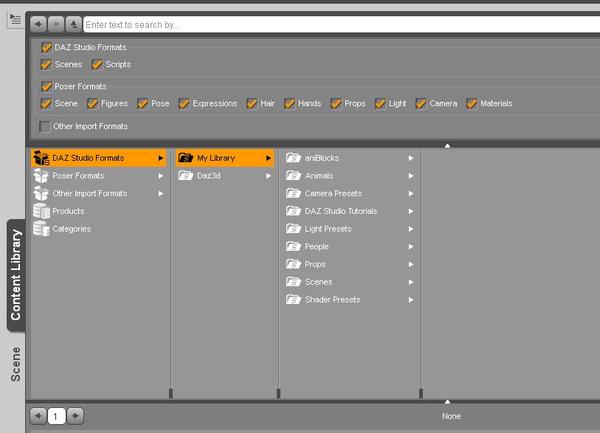Go to the next results page
This screenshot has height=433, width=600.
(x=75, y=416)
